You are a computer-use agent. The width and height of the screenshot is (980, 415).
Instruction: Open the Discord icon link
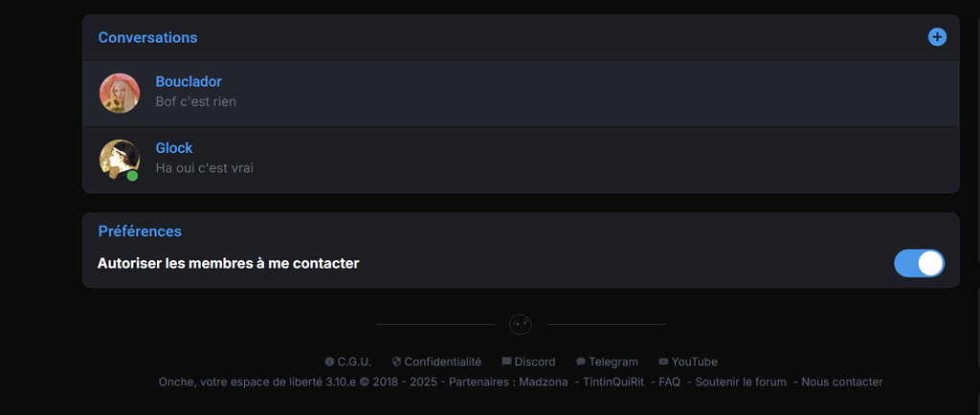tap(506, 362)
